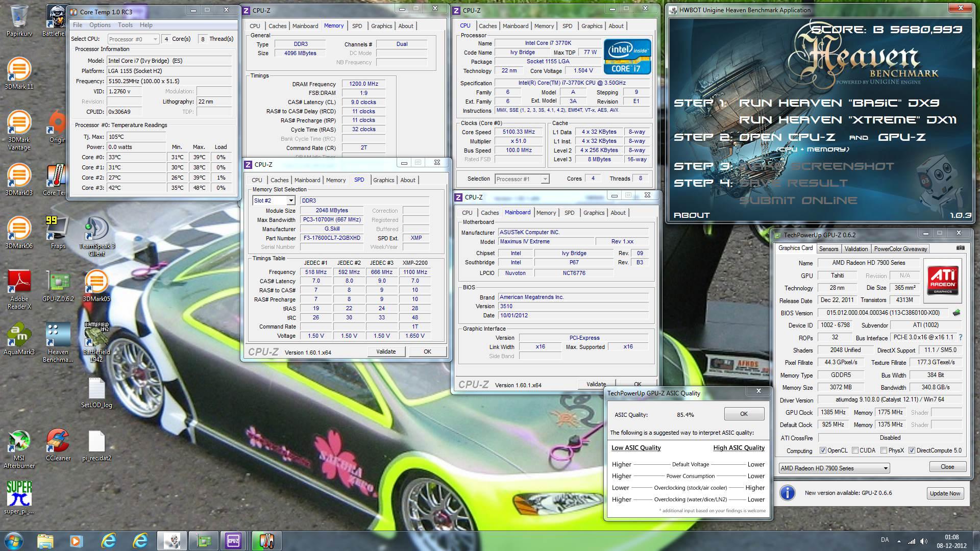This screenshot has height=551, width=980.
Task: Open the 3DMark 11 desktop shortcut
Action: (x=19, y=74)
